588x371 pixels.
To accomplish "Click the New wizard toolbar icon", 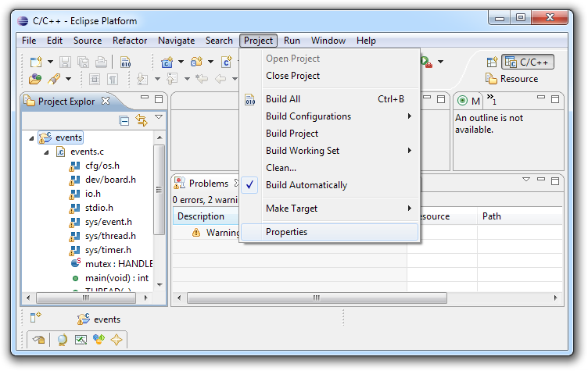I will [36, 62].
